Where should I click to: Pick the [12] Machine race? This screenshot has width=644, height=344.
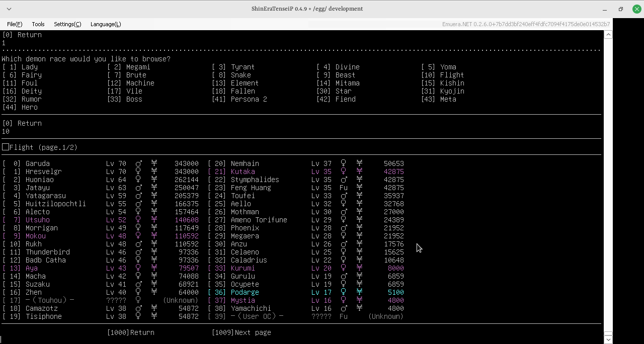point(131,83)
